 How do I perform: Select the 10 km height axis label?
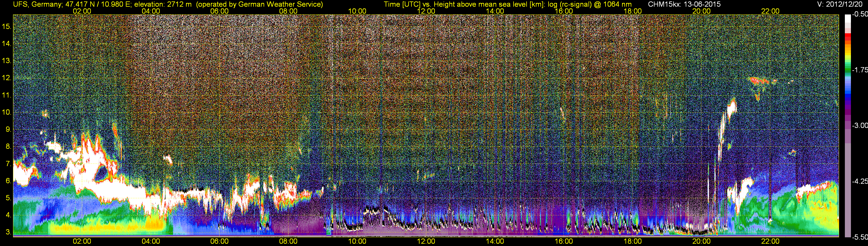pyautogui.click(x=6, y=112)
